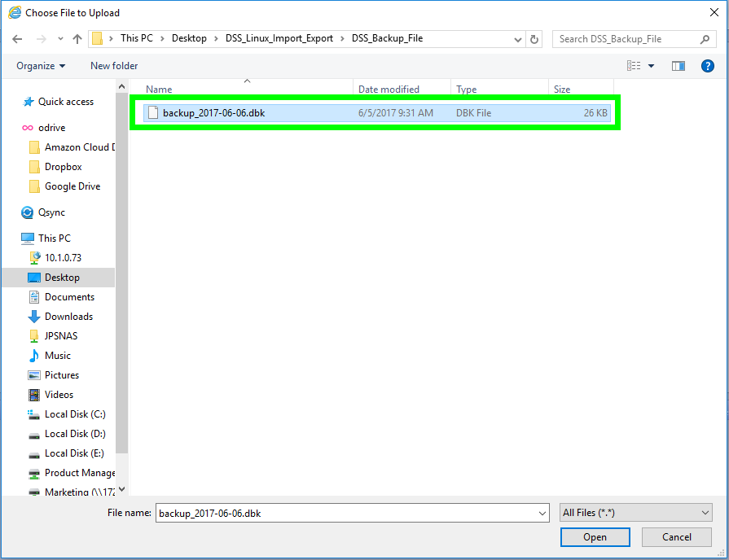This screenshot has height=560, width=729.
Task: Go back with the Back arrow
Action: [x=17, y=39]
